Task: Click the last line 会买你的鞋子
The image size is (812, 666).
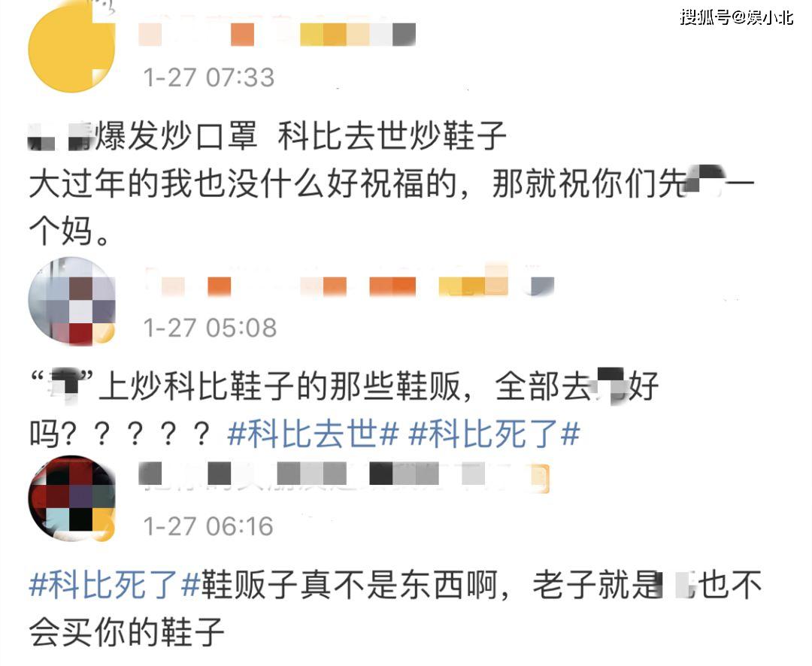Action: 127,632
